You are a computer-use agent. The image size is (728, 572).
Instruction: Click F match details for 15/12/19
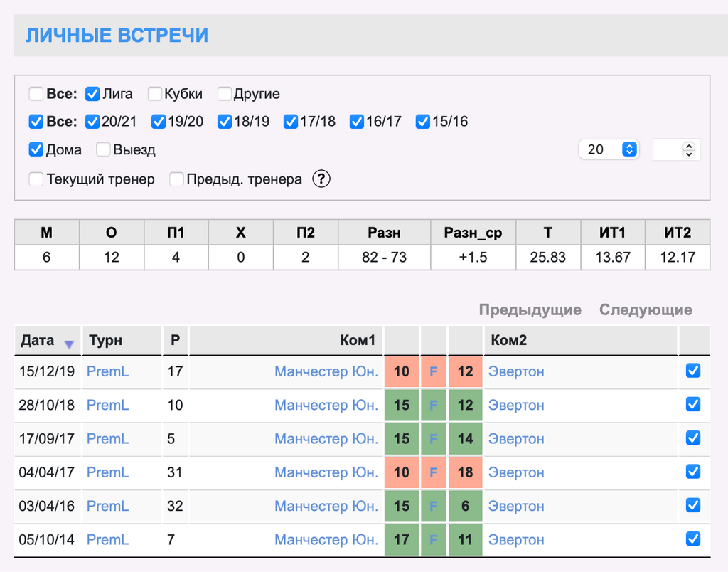(434, 372)
